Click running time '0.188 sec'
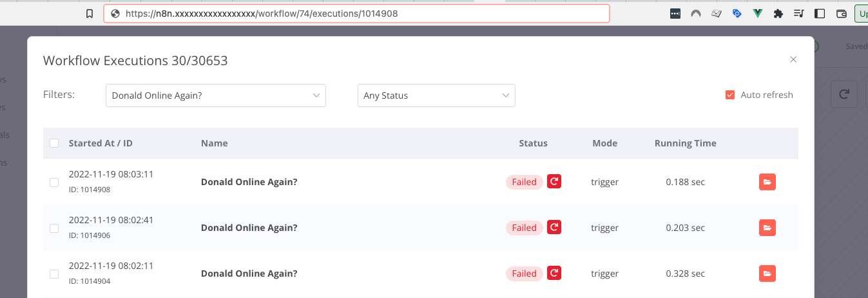The height and width of the screenshot is (298, 868). [686, 182]
